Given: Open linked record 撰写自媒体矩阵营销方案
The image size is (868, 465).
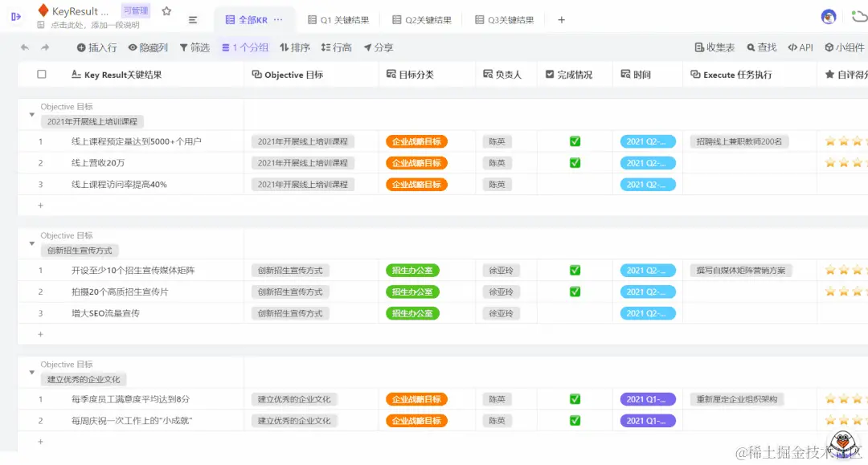Looking at the screenshot, I should (741, 271).
